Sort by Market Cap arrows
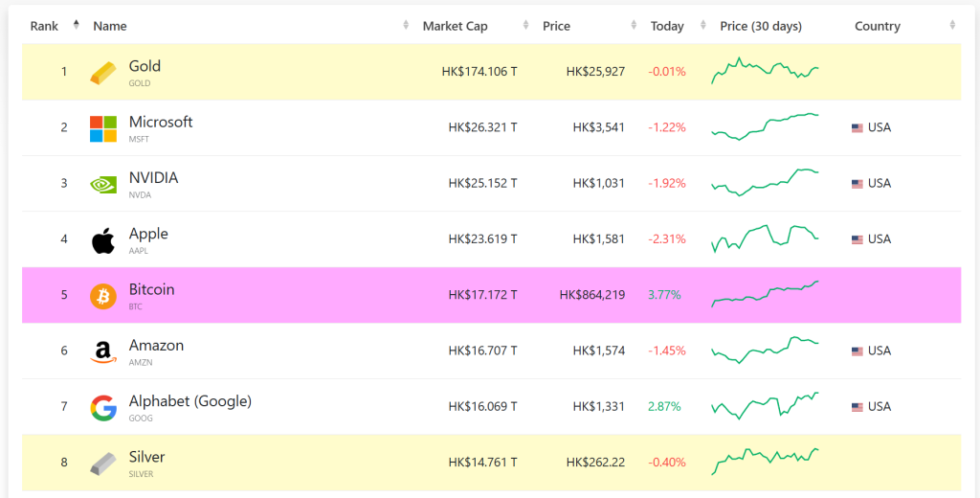The width and height of the screenshot is (980, 498). [x=525, y=25]
